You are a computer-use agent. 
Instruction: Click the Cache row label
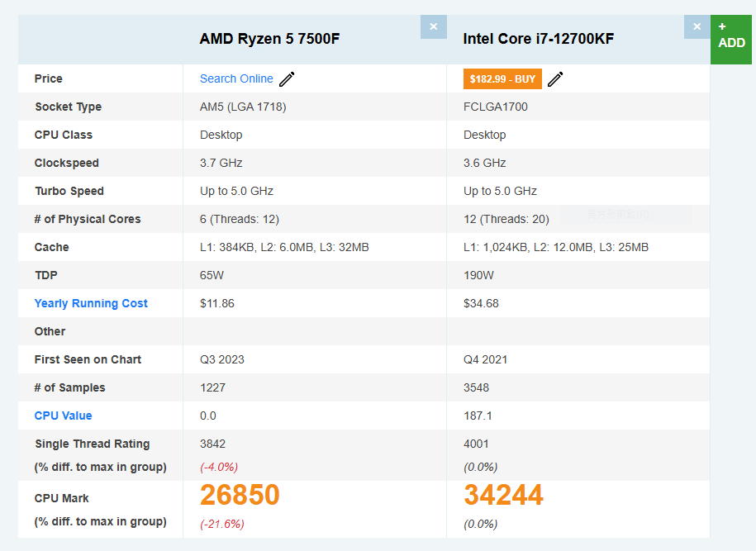coord(51,247)
